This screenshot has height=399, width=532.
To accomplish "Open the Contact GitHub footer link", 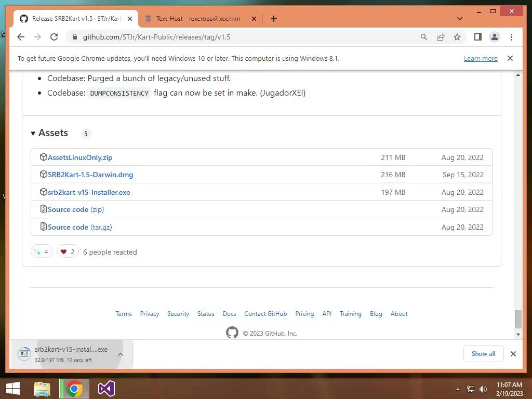I will [265, 314].
